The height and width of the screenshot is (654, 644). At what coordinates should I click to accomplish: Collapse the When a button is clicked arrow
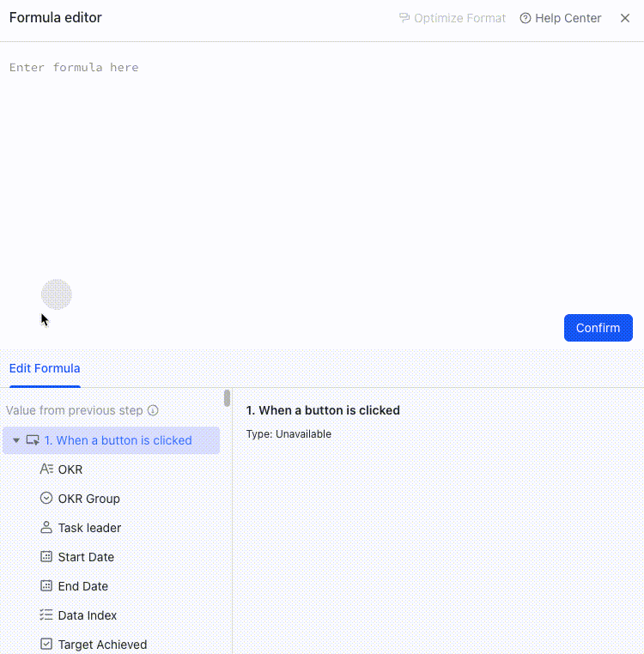[16, 440]
